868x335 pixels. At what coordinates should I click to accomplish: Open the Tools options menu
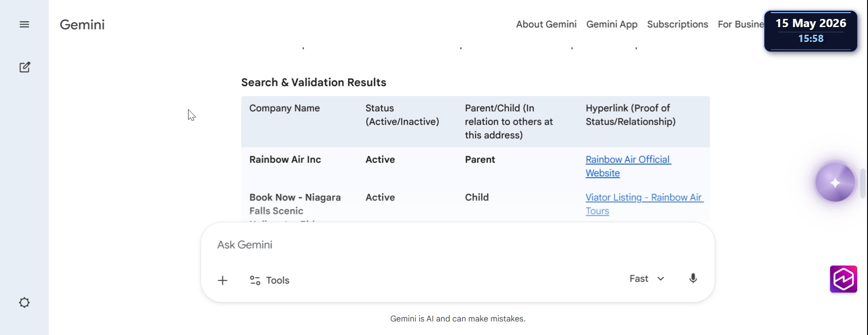(x=269, y=280)
